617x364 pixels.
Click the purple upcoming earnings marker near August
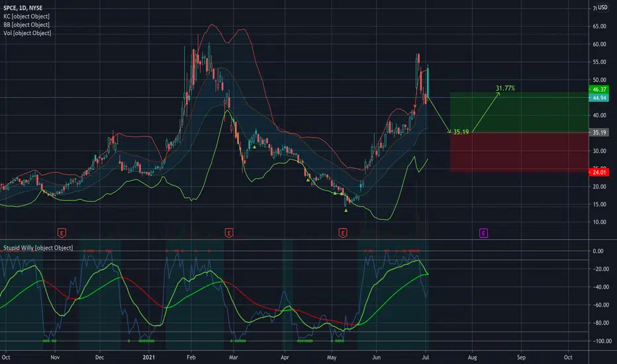[x=484, y=234]
